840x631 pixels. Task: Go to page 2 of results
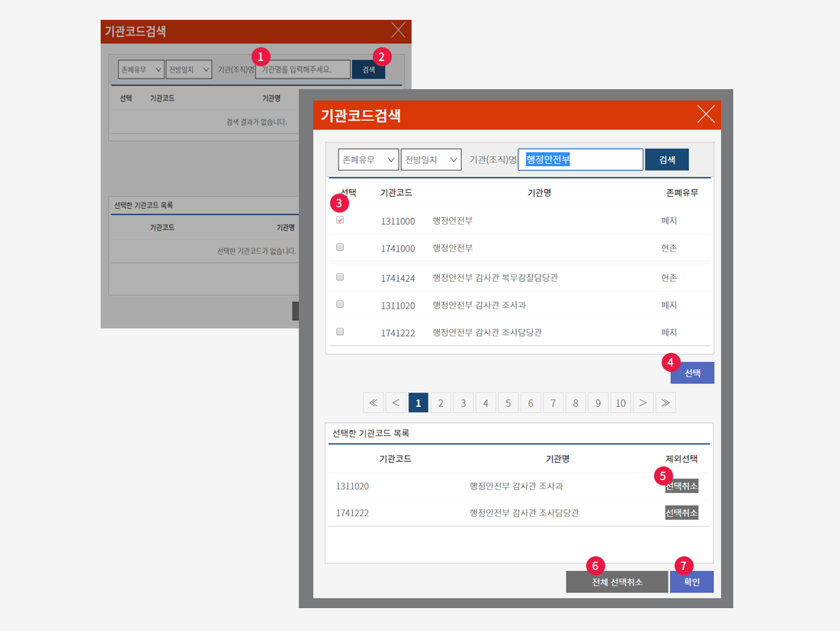pyautogui.click(x=441, y=402)
